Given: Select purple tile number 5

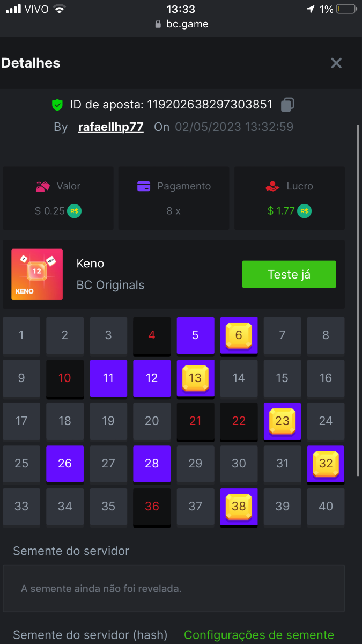Looking at the screenshot, I should [x=195, y=335].
